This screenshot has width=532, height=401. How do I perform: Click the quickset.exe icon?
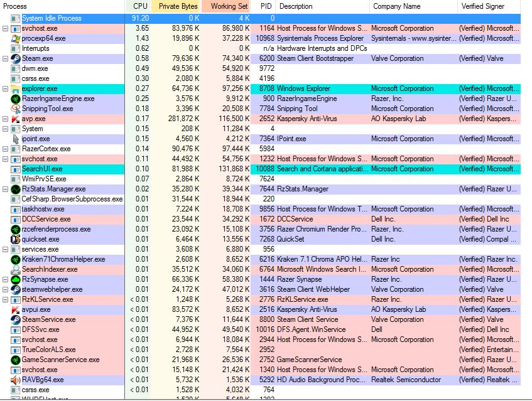(x=16, y=239)
